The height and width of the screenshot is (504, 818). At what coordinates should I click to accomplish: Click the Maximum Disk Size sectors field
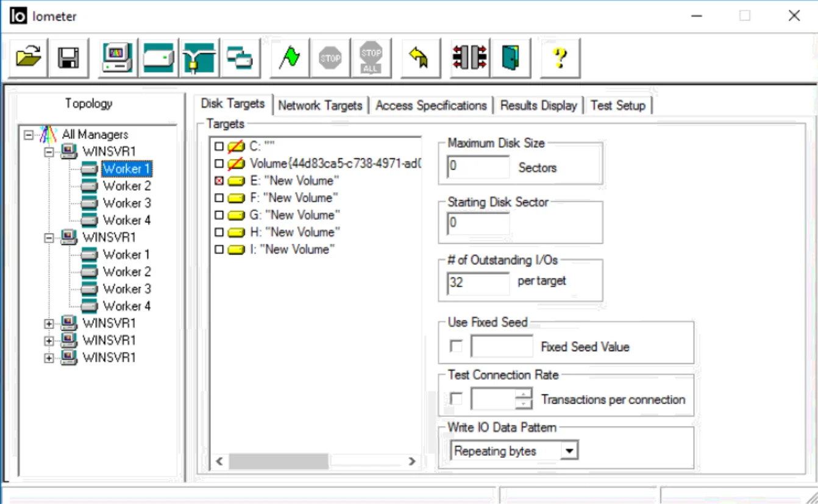pos(478,167)
